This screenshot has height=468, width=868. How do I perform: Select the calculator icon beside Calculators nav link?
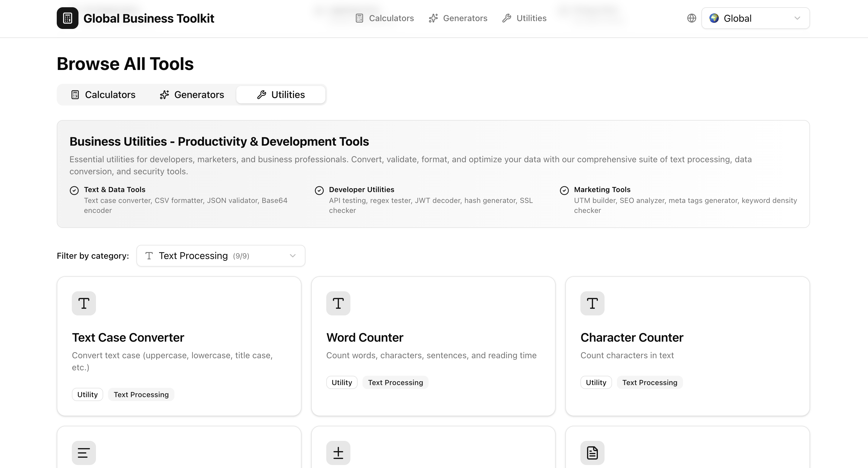tap(359, 18)
